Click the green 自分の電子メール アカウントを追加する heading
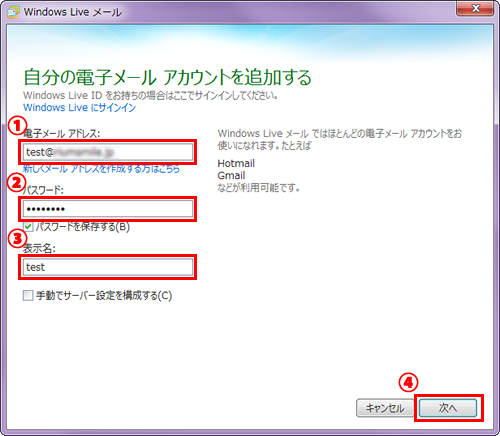The image size is (500, 436). 167,77
